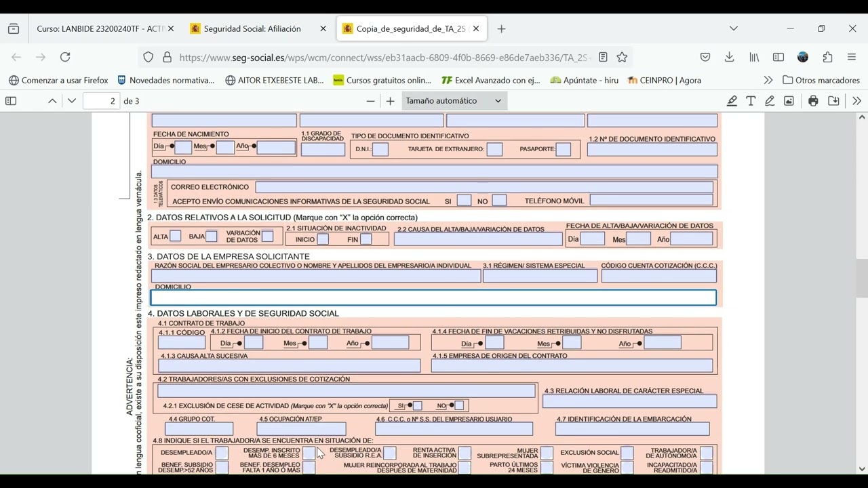
Task: Open Novedades normativa bookmark
Action: point(165,80)
